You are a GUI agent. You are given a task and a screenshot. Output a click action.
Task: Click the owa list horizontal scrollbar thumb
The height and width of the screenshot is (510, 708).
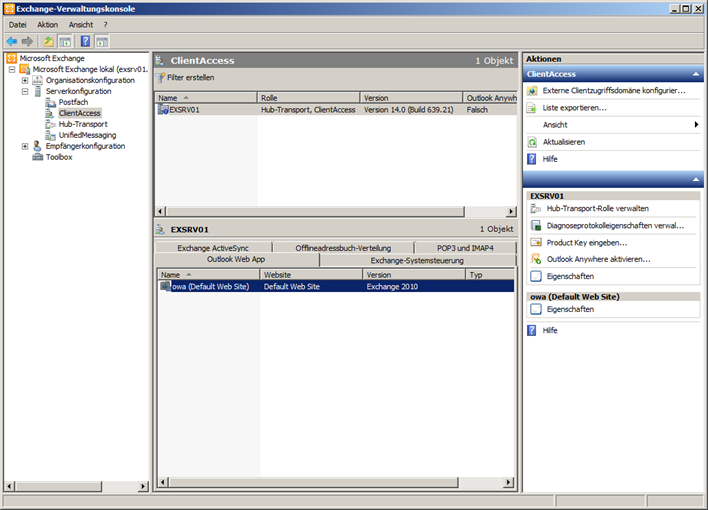313,482
